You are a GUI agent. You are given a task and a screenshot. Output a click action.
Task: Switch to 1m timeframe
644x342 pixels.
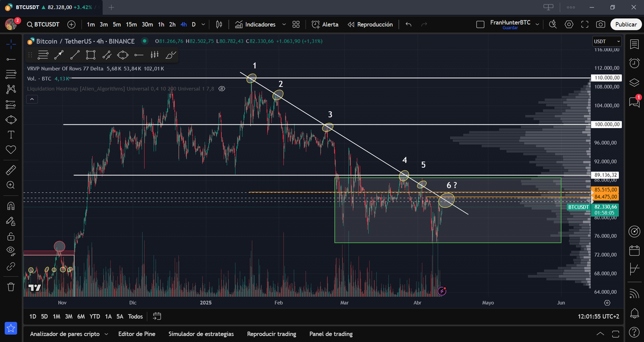coord(91,25)
